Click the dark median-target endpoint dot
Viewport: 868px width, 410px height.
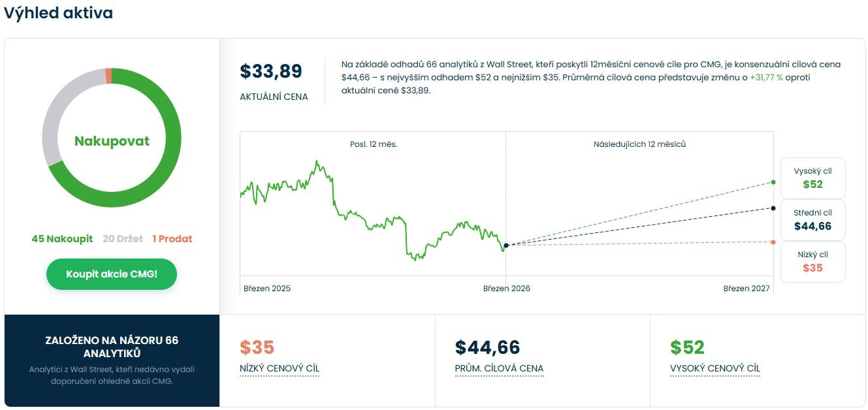point(773,208)
